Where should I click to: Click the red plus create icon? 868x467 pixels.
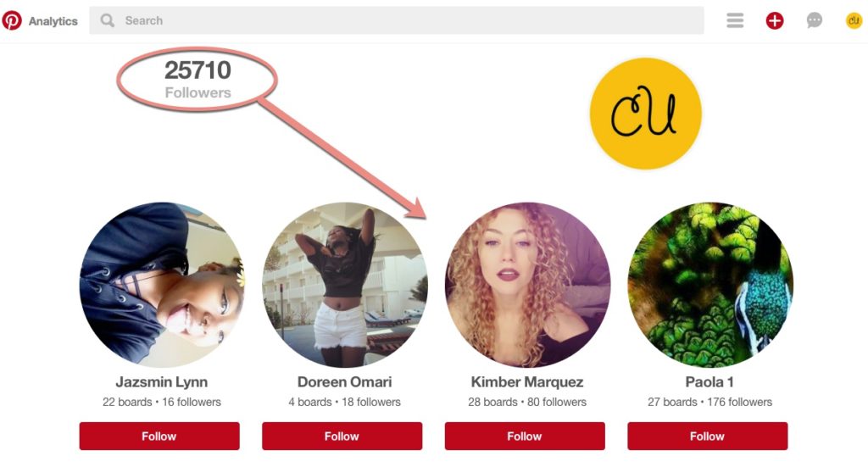[x=775, y=21]
